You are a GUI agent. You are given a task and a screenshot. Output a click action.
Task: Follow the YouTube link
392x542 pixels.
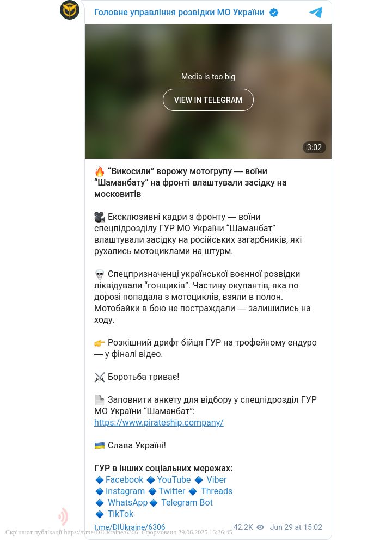pos(174,480)
